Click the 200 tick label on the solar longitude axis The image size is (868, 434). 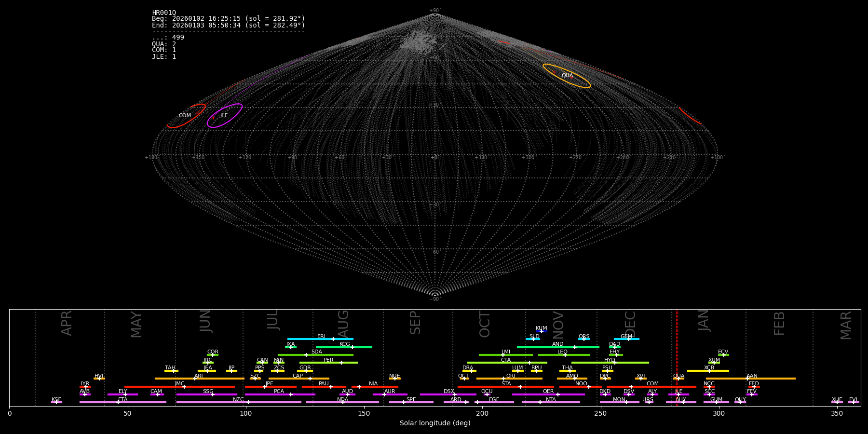coord(482,413)
